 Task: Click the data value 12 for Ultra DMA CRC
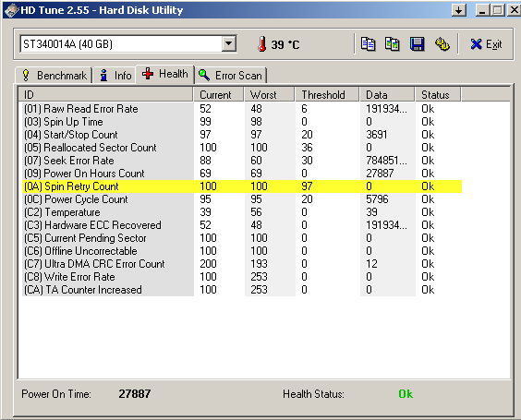pos(371,264)
